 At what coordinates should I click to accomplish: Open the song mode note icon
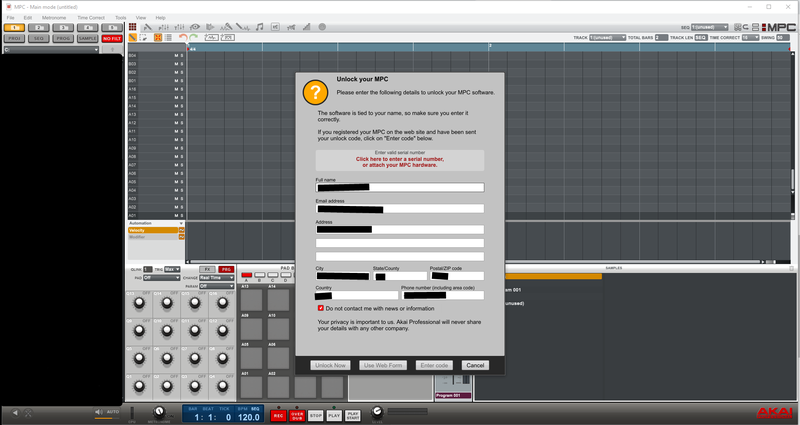pyautogui.click(x=259, y=27)
